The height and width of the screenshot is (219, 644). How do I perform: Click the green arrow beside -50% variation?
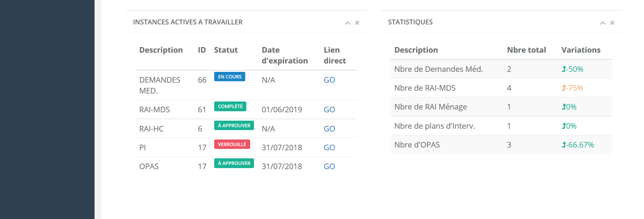tap(564, 69)
